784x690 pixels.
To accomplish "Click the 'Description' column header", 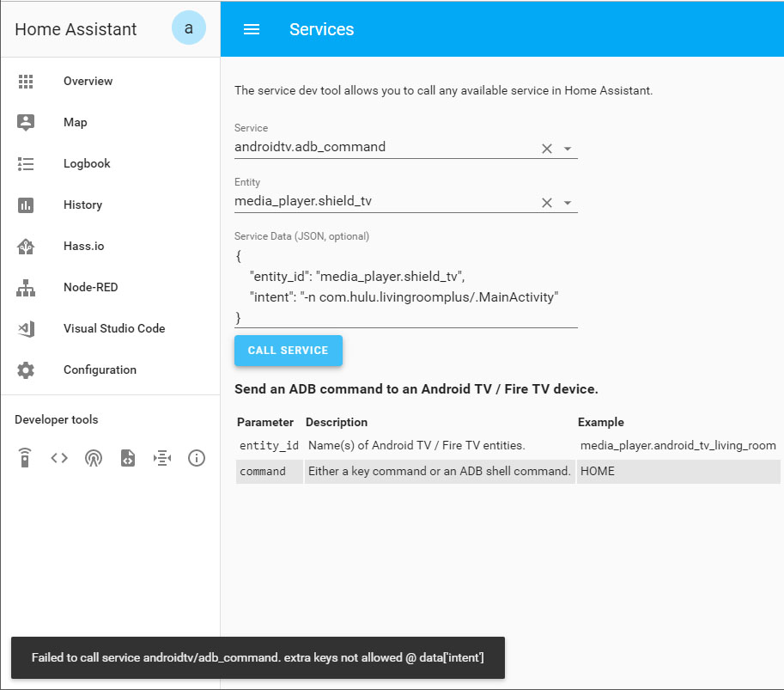I will tap(337, 422).
